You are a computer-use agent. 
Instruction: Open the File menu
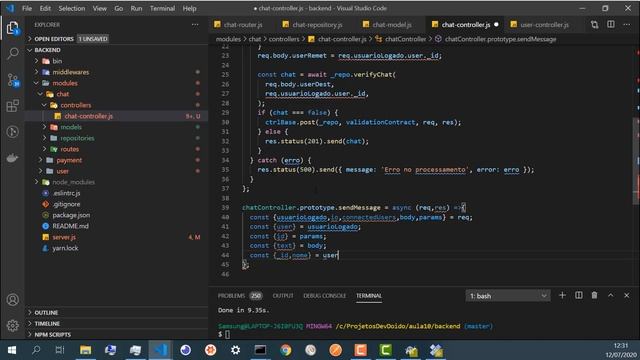[27, 8]
